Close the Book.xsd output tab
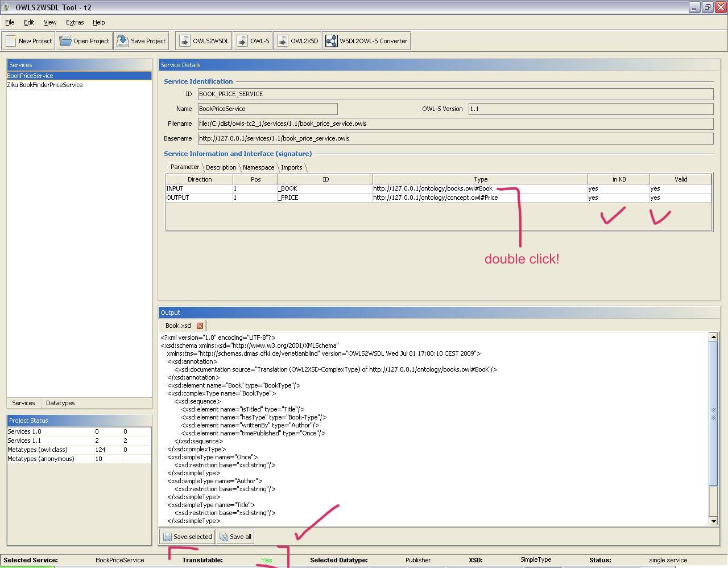The width and height of the screenshot is (728, 568). coord(200,326)
